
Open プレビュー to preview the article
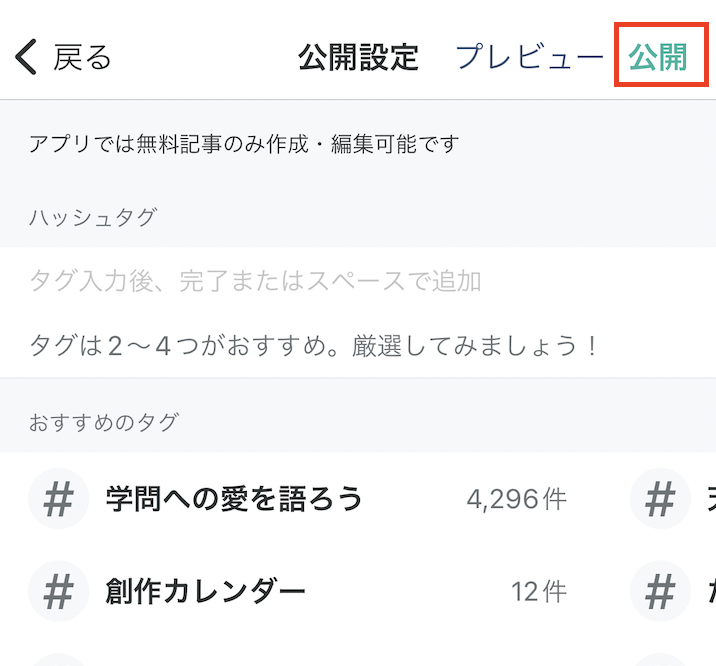tap(530, 57)
